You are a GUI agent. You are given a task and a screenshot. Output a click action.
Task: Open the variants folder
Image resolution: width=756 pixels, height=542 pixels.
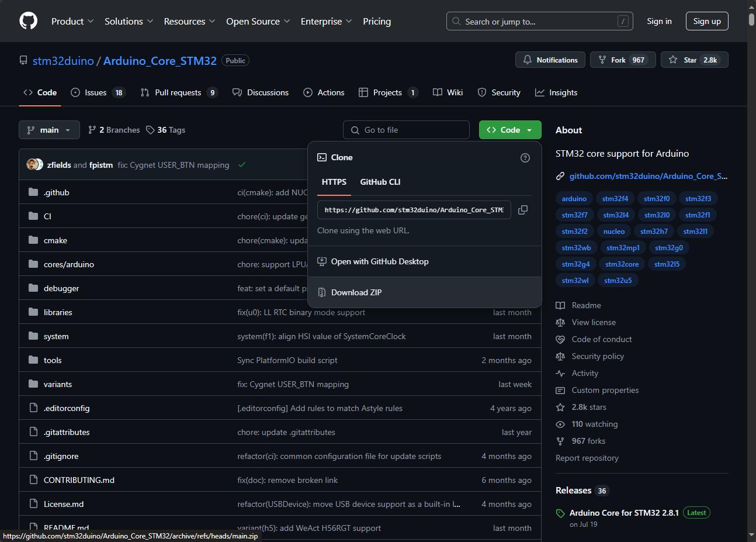[57, 384]
